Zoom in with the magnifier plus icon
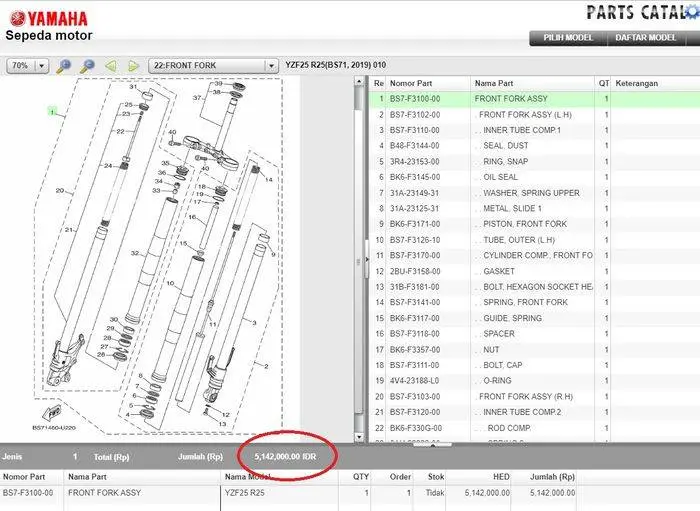700x511 pixels. point(63,66)
